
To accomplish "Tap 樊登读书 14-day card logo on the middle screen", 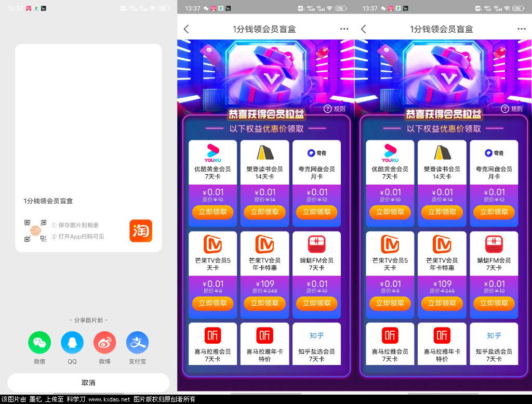I will tap(264, 153).
